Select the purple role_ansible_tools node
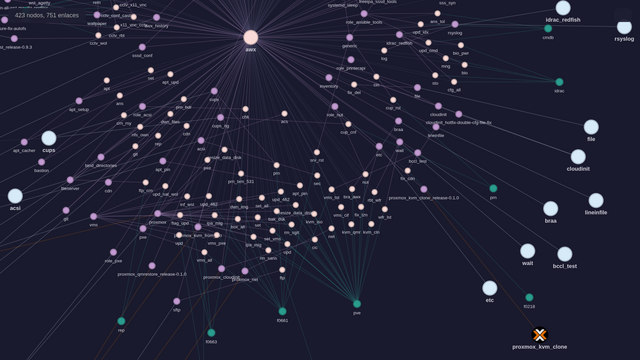The width and height of the screenshot is (640, 360). (x=364, y=14)
